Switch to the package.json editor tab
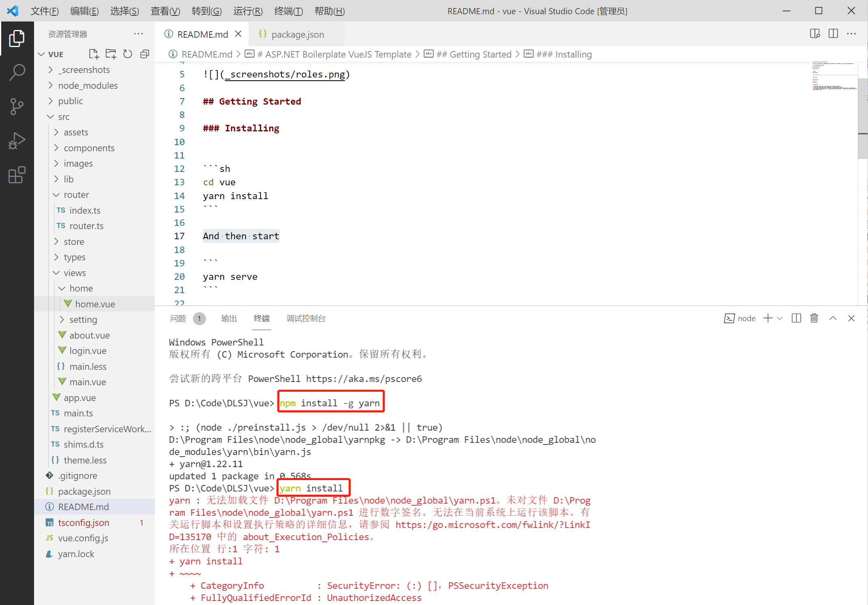Viewport: 868px width, 605px height. point(297,34)
